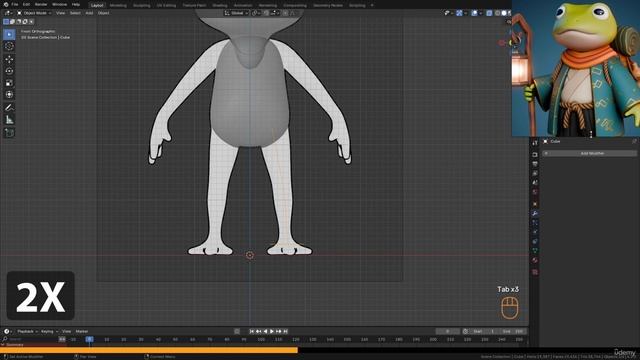Open the Global transform orientation dropdown
The height and width of the screenshot is (360, 640).
(236, 13)
